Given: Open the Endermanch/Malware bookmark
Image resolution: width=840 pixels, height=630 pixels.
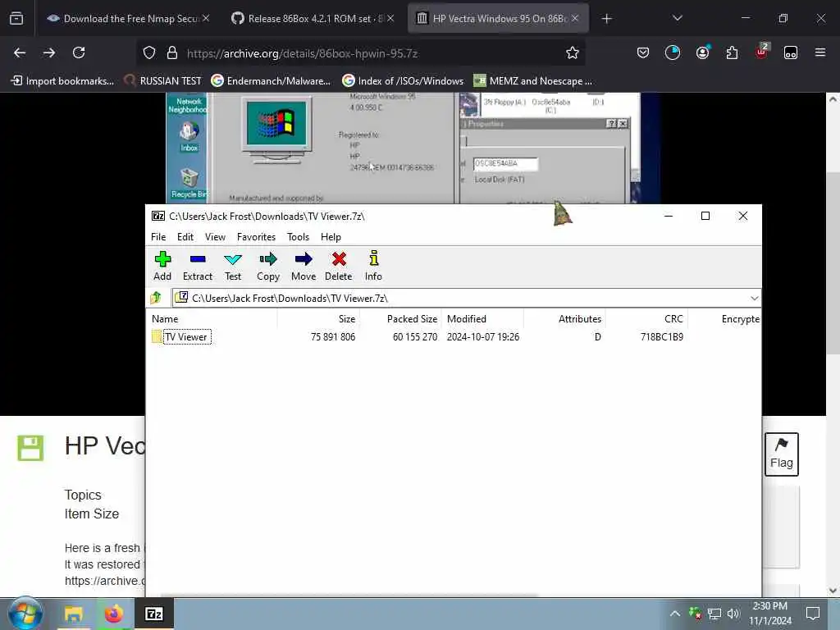Looking at the screenshot, I should [271, 81].
